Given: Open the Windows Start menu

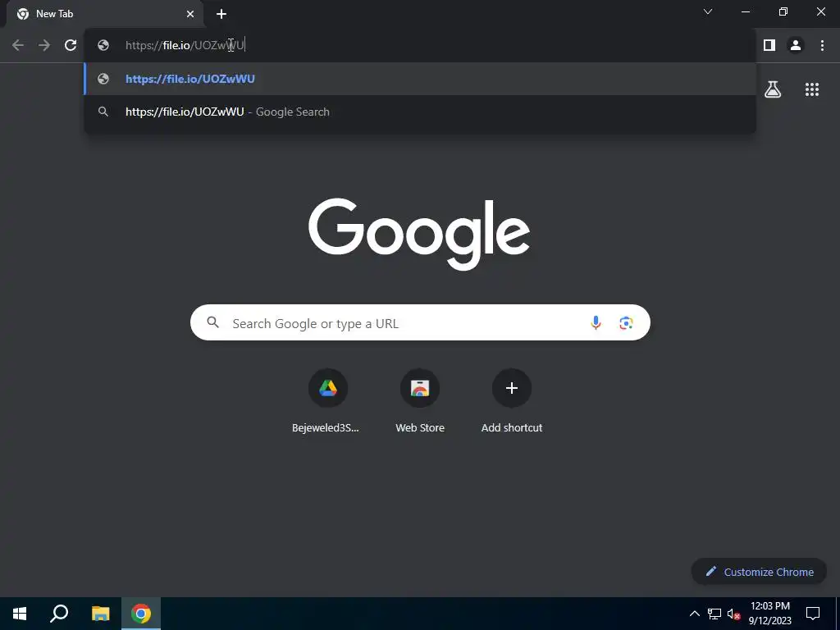Looking at the screenshot, I should (x=20, y=614).
